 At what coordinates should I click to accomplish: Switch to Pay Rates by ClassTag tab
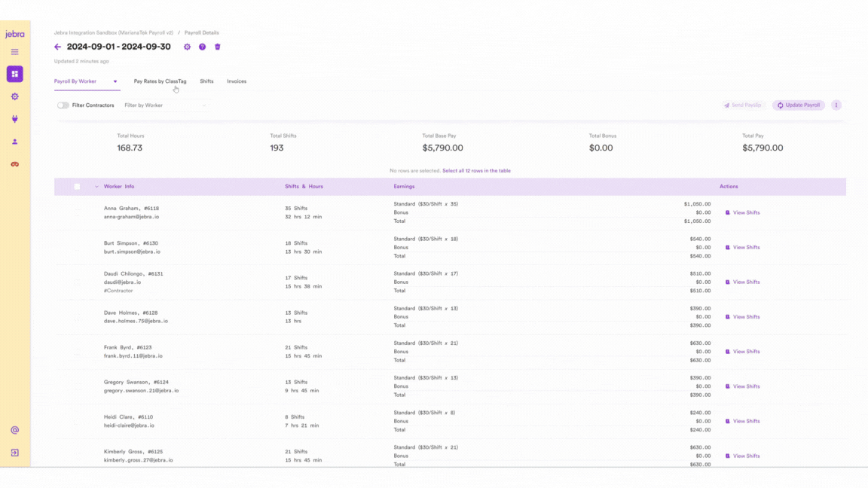point(160,81)
